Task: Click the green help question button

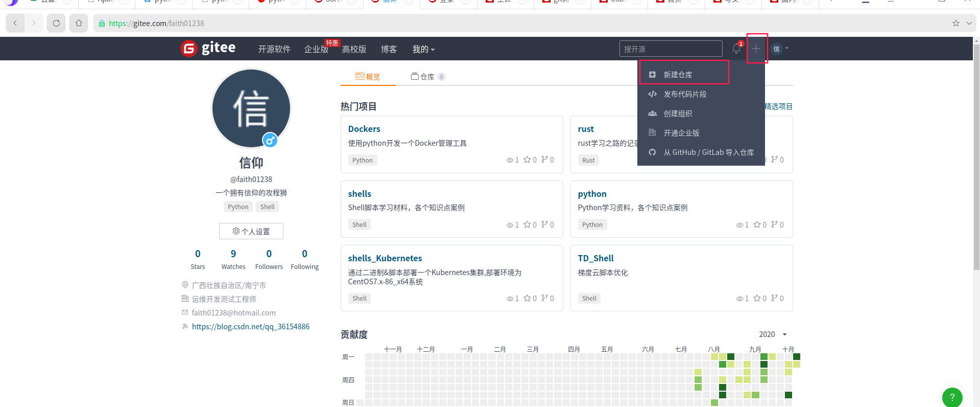Action: pos(952,397)
